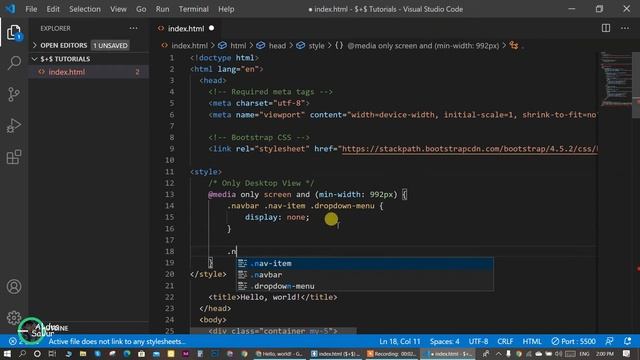The image size is (640, 360).
Task: Change indentation via Spaces: 4
Action: coord(444,341)
